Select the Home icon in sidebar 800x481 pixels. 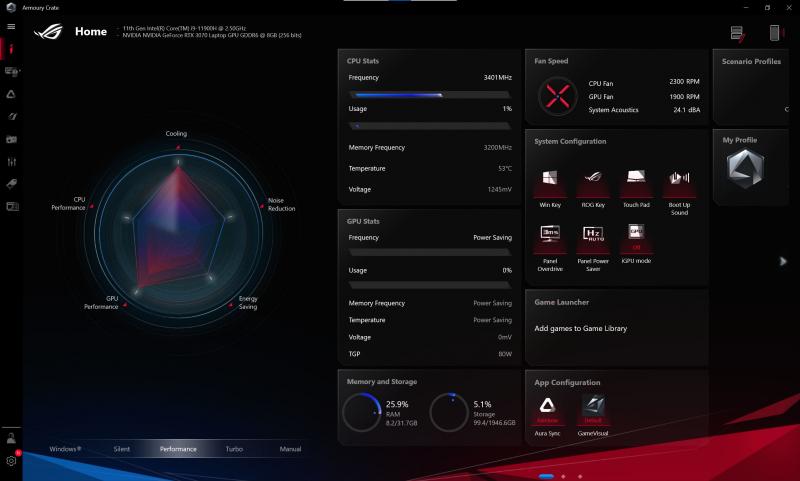11,49
